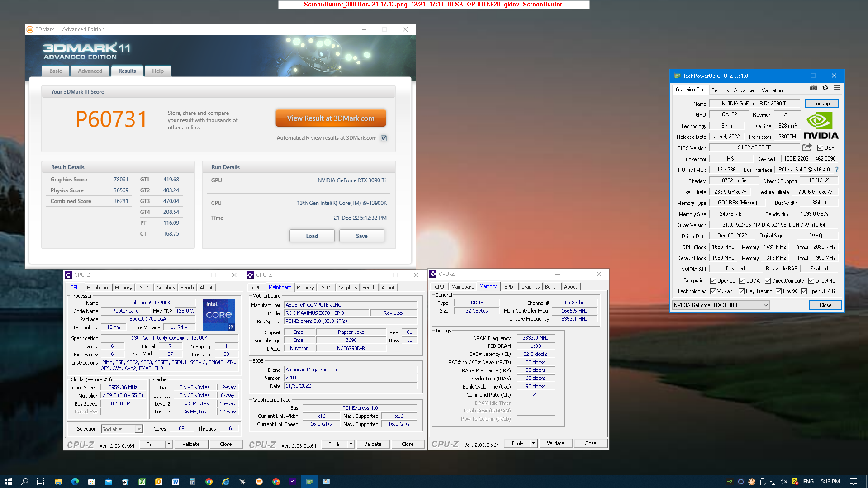Click Close button at GPU-Z bottom

coord(825,305)
